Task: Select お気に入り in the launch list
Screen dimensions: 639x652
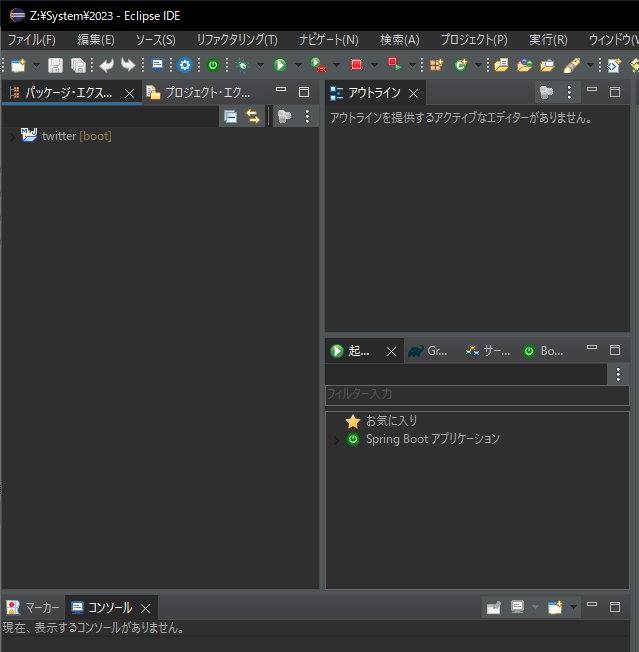Action: (x=391, y=421)
